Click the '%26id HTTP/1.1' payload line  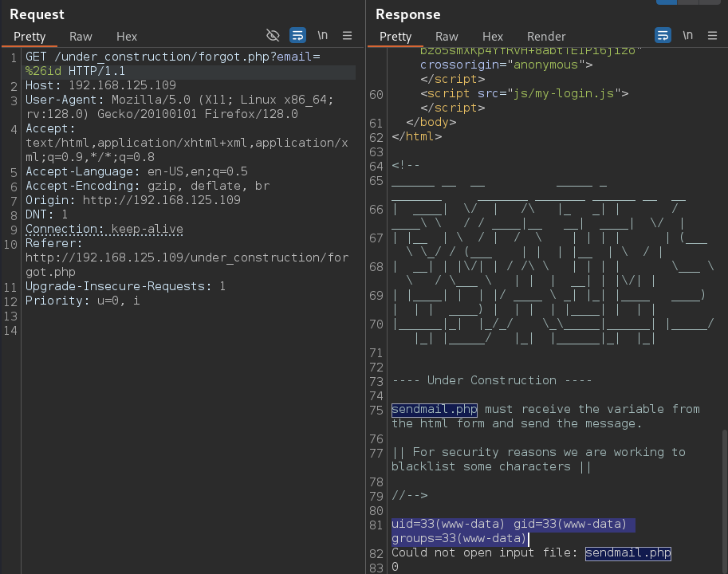click(75, 71)
